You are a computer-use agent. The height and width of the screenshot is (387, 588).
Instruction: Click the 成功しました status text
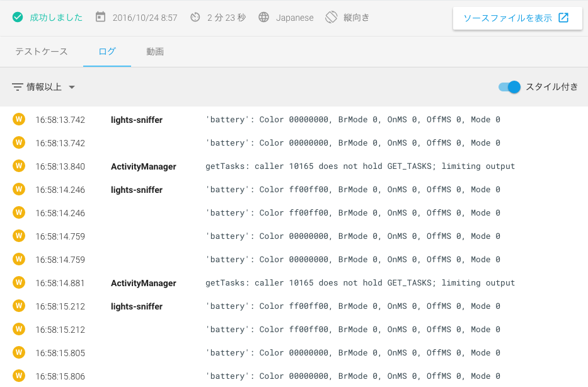(56, 18)
